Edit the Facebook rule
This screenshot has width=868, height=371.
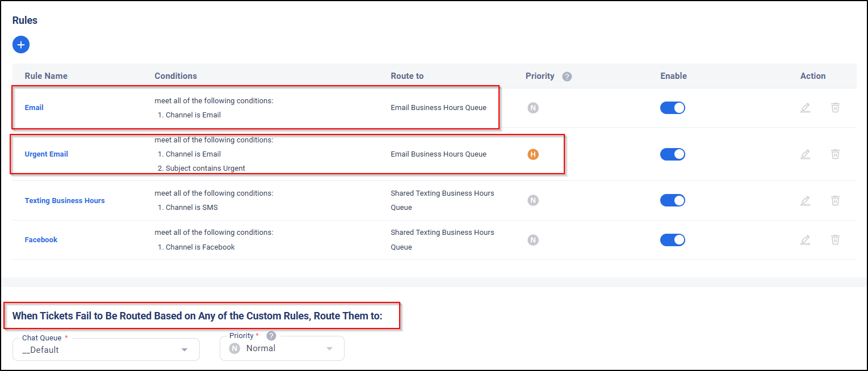(x=805, y=240)
